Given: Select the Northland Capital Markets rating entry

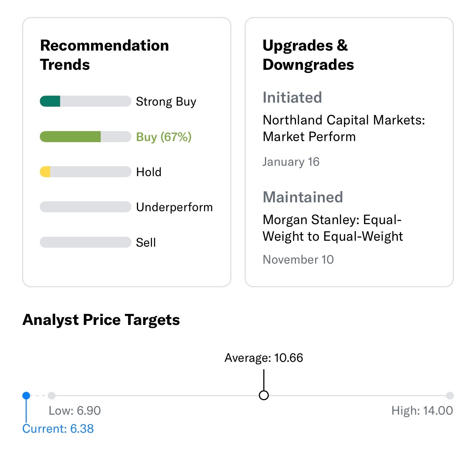Looking at the screenshot, I should click(344, 128).
